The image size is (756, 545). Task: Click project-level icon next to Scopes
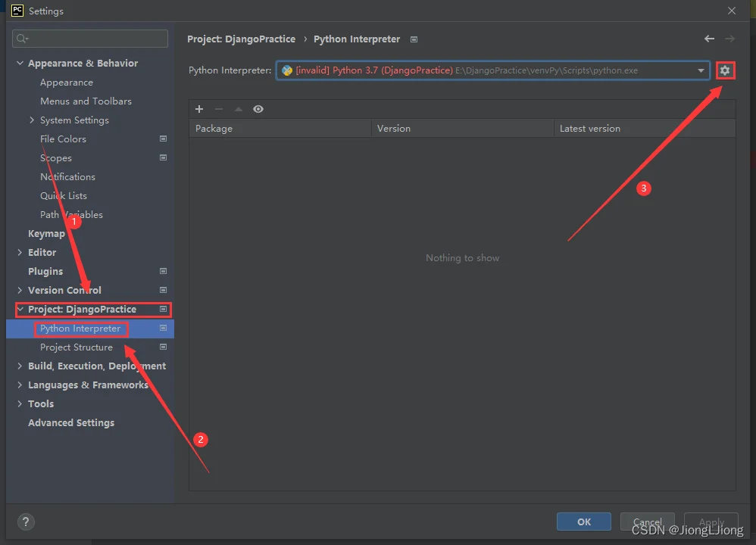[x=164, y=157]
